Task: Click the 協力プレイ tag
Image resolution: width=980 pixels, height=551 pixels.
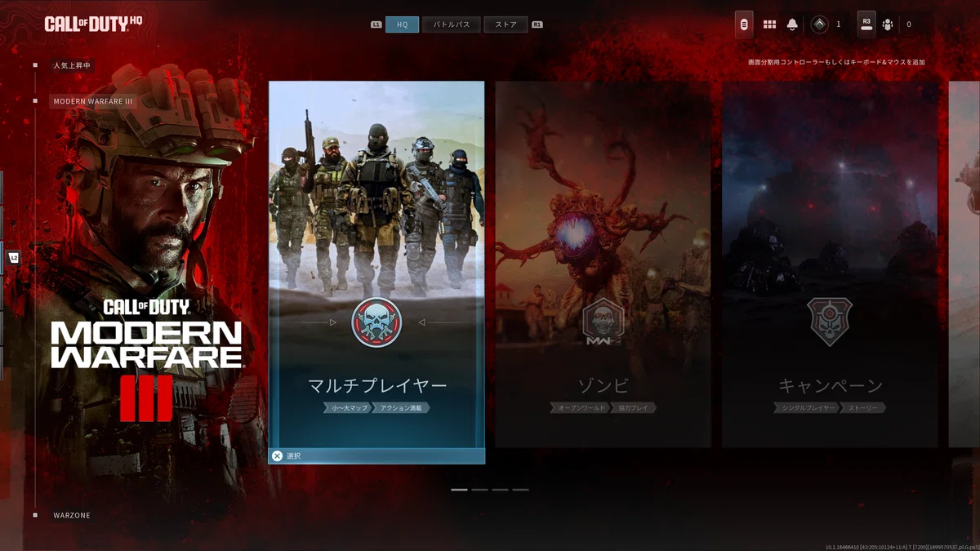Action: [633, 407]
